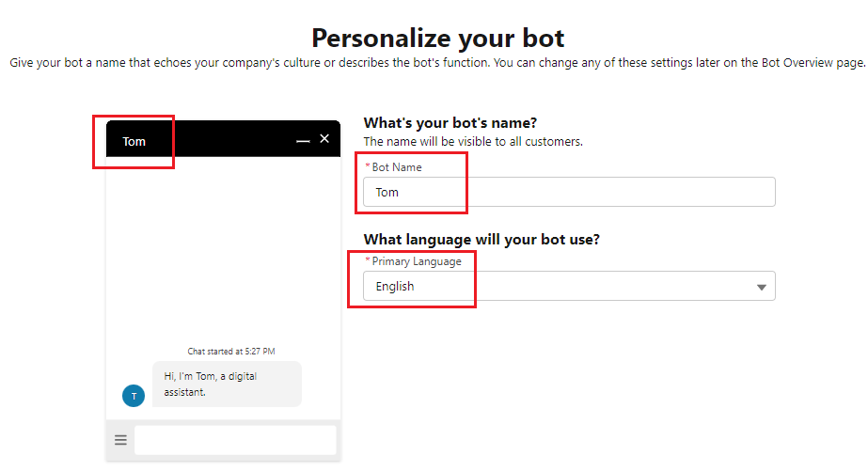The image size is (868, 471).
Task: Click the hamburger menu icon in chat preview
Action: [120, 439]
